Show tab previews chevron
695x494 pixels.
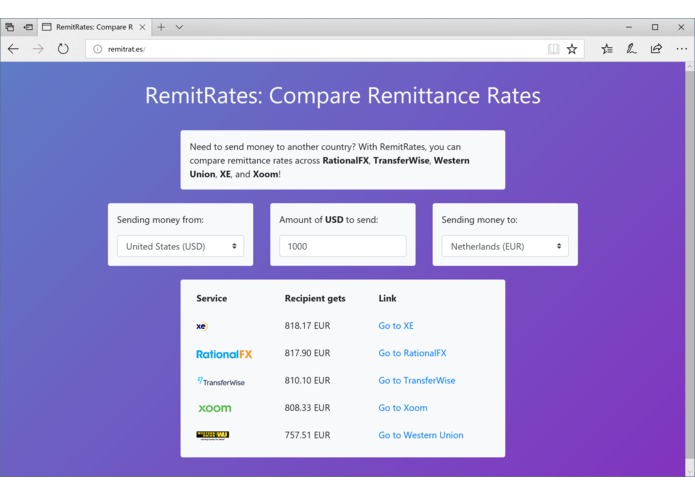coord(179,27)
